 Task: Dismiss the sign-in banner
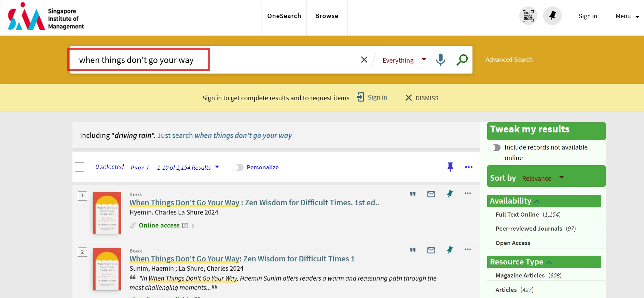(422, 98)
